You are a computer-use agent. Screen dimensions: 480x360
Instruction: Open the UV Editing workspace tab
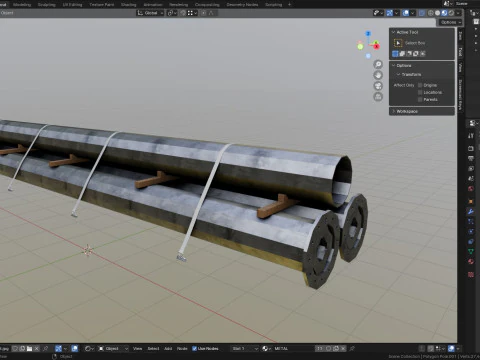[72, 5]
